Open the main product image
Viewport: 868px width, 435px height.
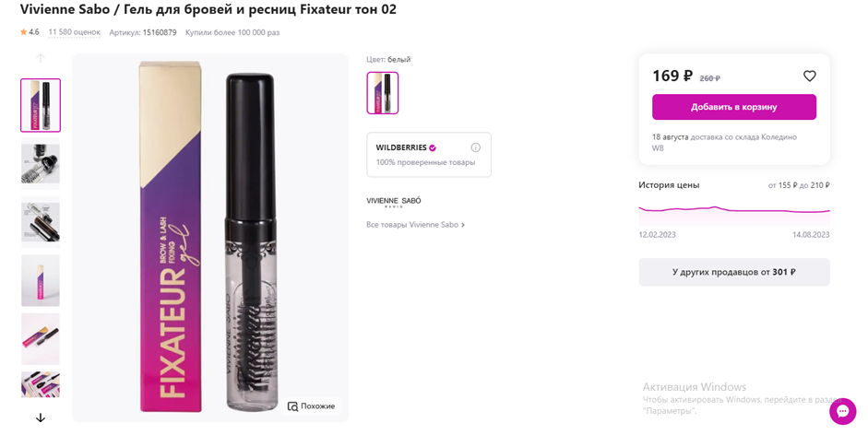coord(210,238)
